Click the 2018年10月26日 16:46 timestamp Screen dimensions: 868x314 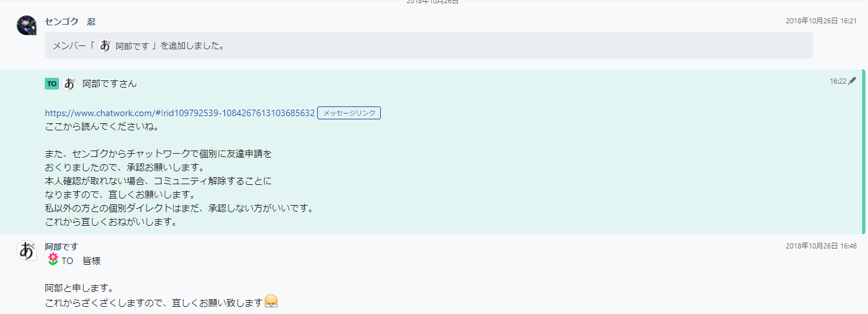[x=821, y=247]
